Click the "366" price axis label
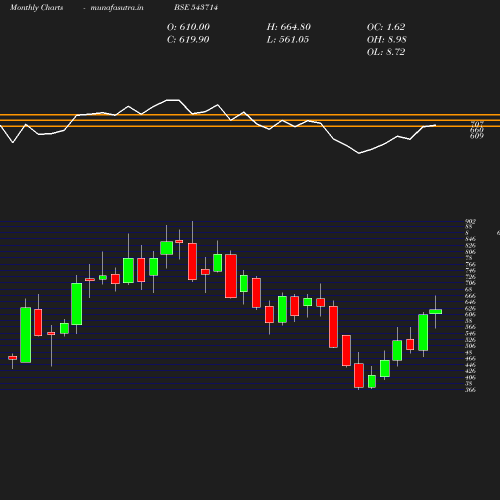500x500 pixels. (470, 390)
